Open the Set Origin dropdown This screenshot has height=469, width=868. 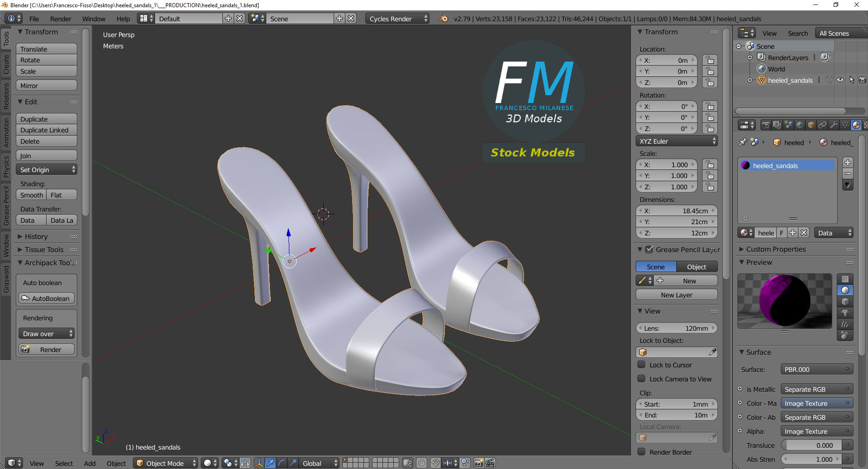pyautogui.click(x=47, y=169)
